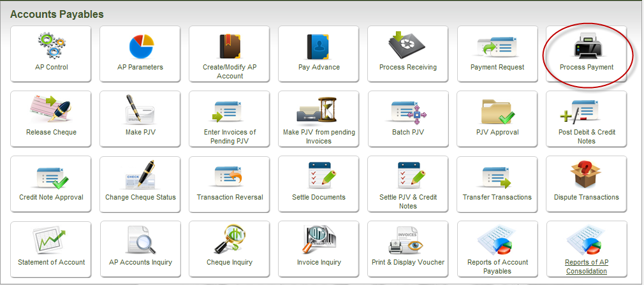The image size is (644, 285).
Task: Click the Dispute Transactions box icon
Action: pos(587,175)
